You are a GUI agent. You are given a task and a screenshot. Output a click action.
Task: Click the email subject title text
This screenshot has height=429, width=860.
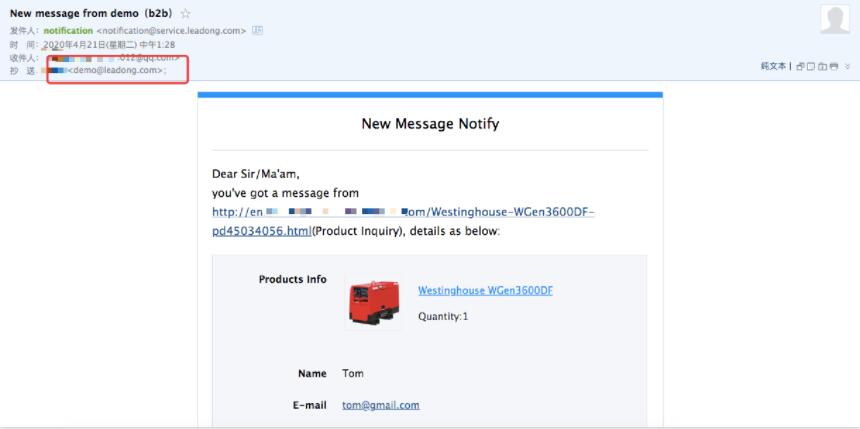click(x=92, y=13)
